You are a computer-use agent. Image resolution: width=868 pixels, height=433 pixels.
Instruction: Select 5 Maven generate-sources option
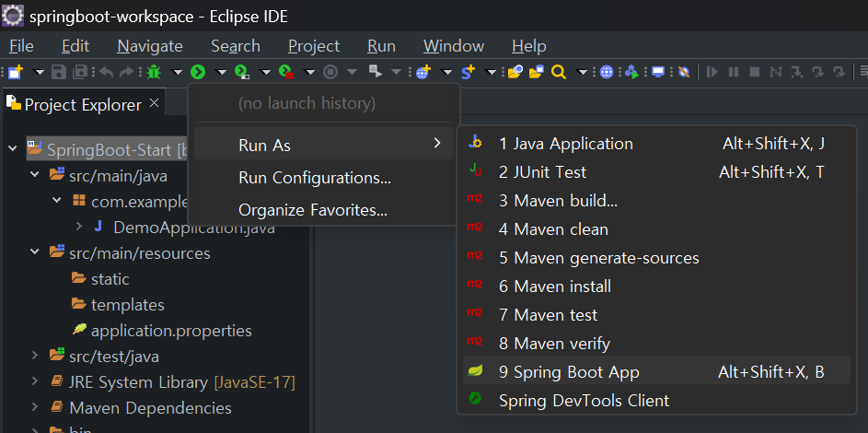point(656,258)
